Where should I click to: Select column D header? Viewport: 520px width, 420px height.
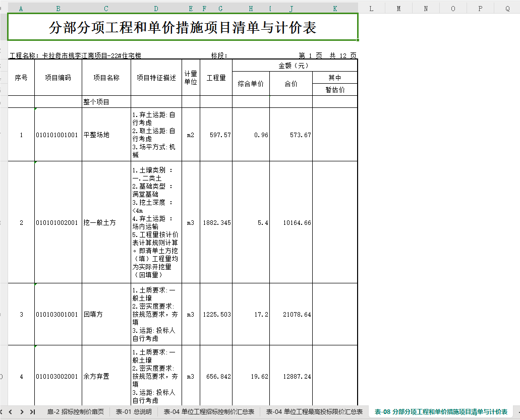[x=156, y=9]
